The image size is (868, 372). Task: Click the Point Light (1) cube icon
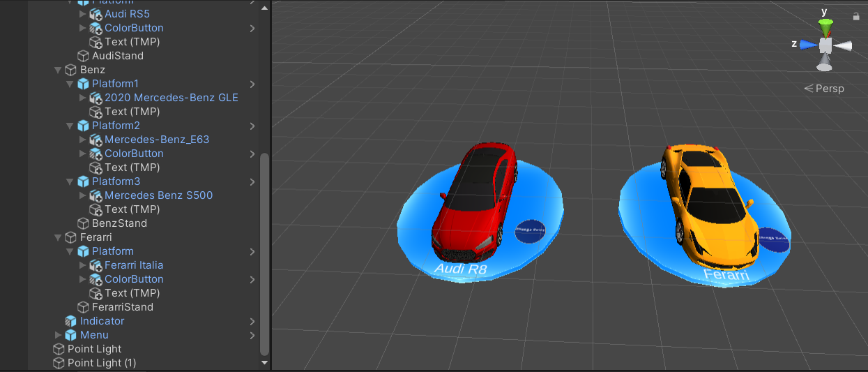point(59,363)
